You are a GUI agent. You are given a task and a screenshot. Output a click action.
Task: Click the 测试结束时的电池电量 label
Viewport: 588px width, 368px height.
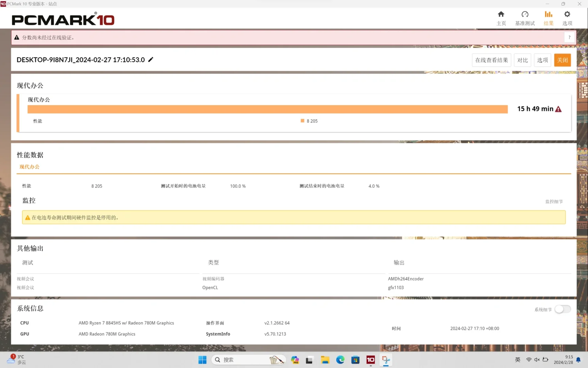click(322, 186)
